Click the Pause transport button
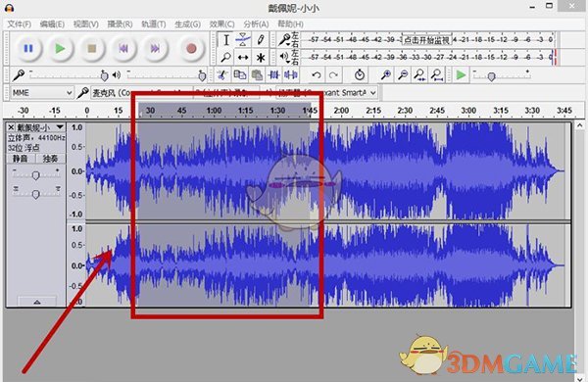 [x=28, y=48]
